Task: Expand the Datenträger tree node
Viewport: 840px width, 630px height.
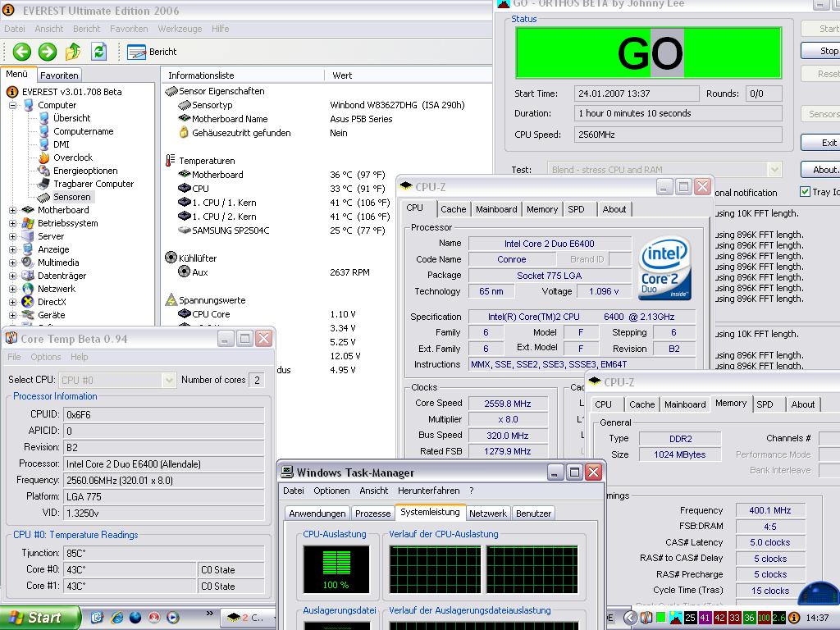Action: [12, 276]
